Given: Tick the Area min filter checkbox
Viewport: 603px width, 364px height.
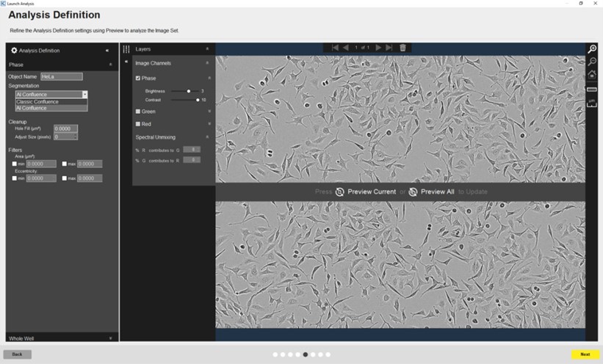Looking at the screenshot, I should pos(15,164).
